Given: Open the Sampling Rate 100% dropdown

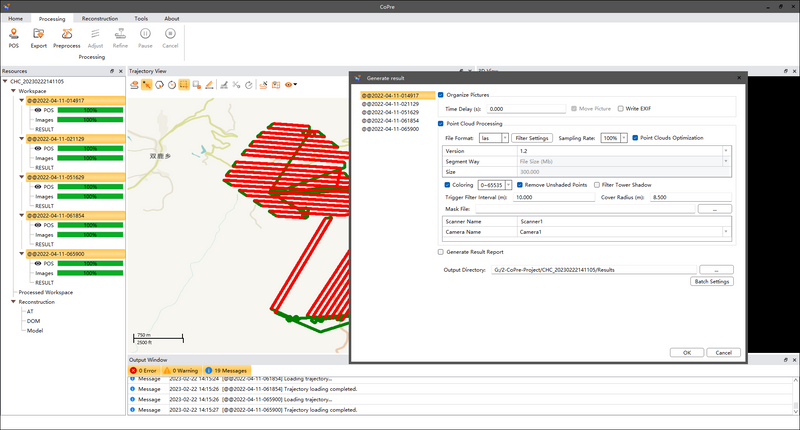Looking at the screenshot, I should coord(623,138).
